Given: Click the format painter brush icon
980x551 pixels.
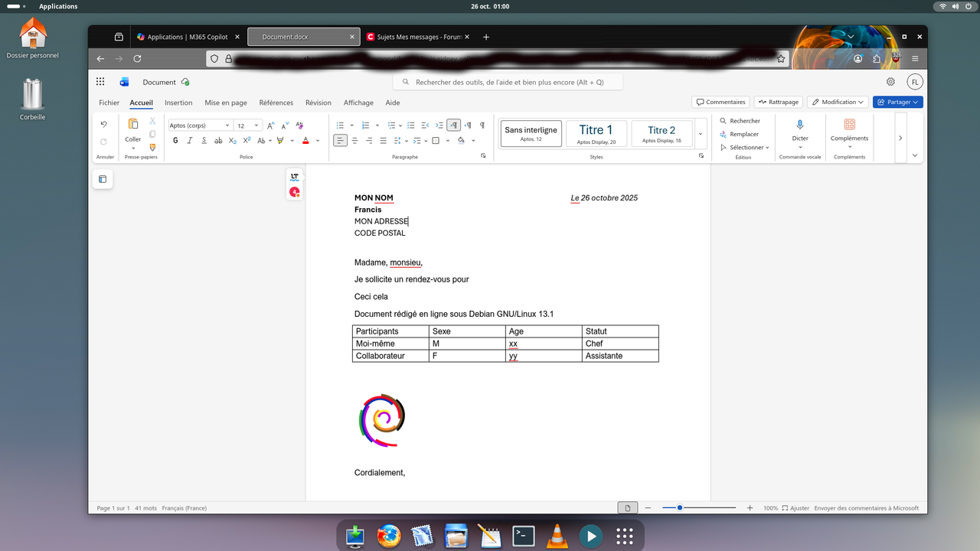Looking at the screenshot, I should click(152, 147).
